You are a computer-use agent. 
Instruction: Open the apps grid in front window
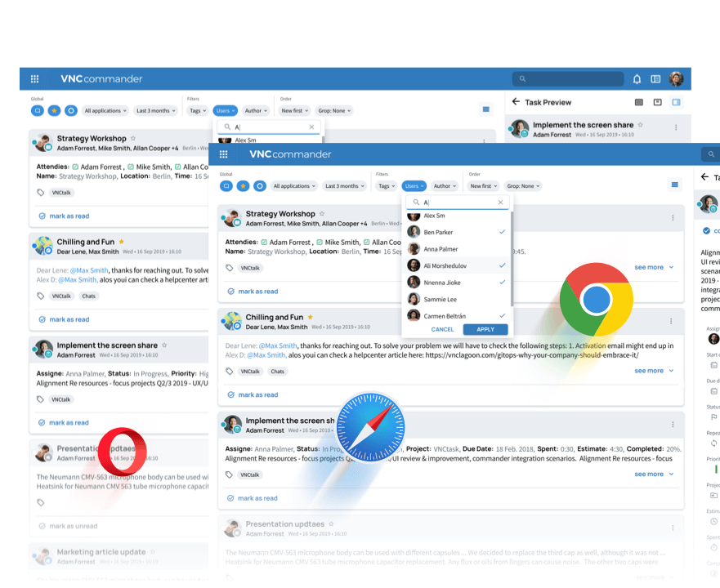(x=224, y=154)
